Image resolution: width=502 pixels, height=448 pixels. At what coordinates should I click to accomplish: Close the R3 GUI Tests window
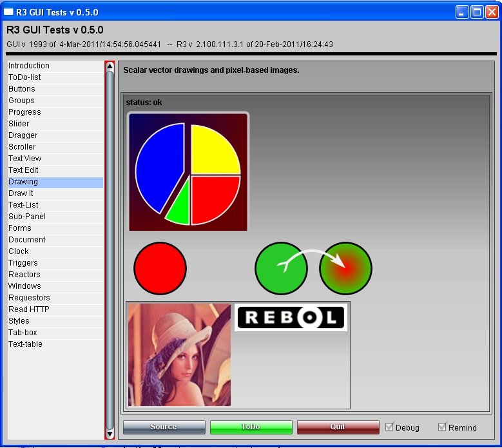[492, 12]
